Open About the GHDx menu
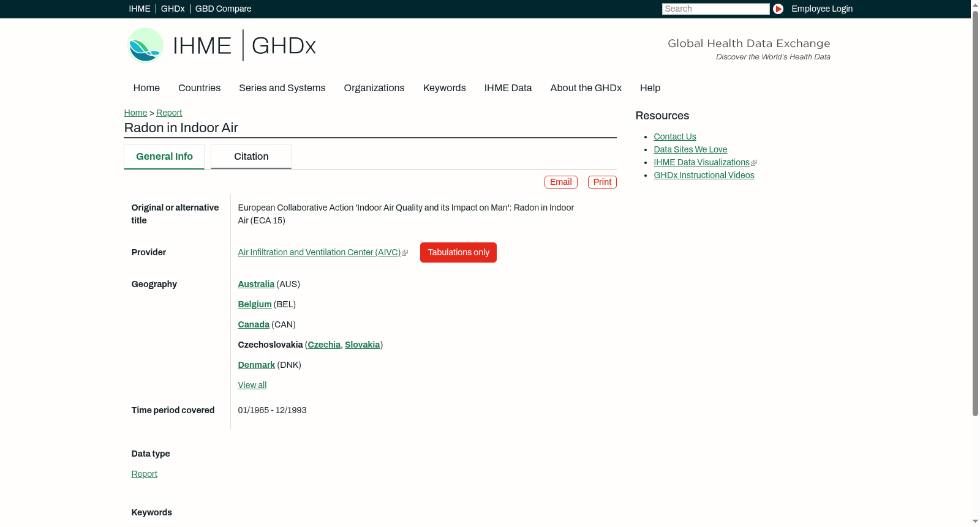Viewport: 980px width, 527px height. pyautogui.click(x=586, y=88)
